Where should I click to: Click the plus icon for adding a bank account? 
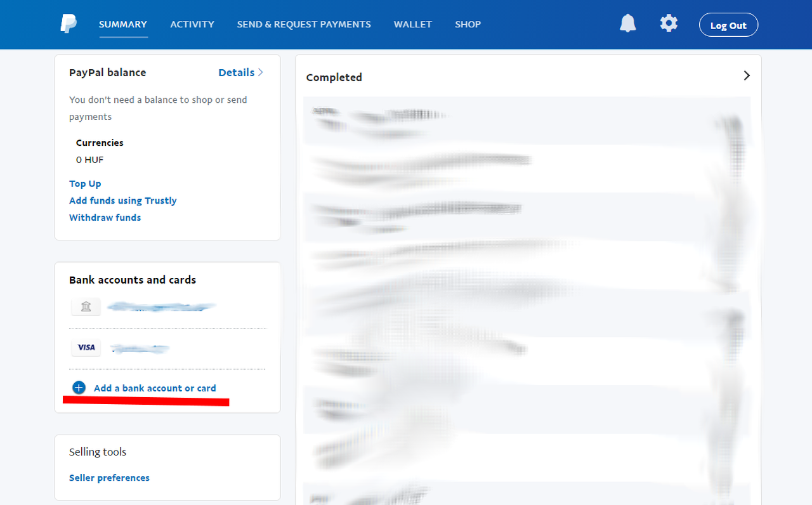(x=79, y=388)
